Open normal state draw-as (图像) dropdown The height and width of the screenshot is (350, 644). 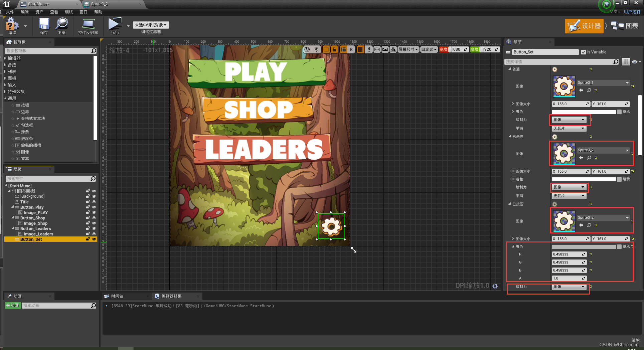(569, 120)
